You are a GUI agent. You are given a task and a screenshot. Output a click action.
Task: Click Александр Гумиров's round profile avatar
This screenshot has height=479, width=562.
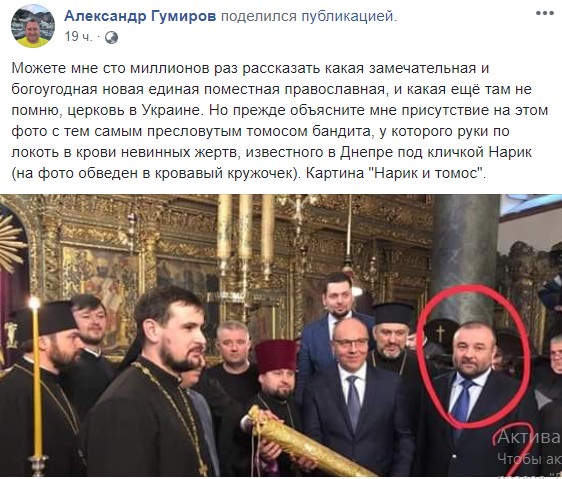pos(33,26)
